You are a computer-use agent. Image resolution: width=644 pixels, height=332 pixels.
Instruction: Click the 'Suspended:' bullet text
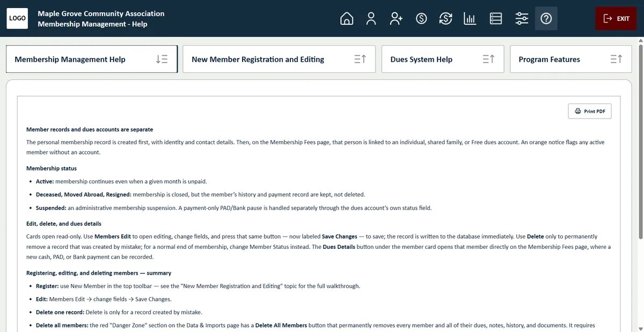[233, 208]
